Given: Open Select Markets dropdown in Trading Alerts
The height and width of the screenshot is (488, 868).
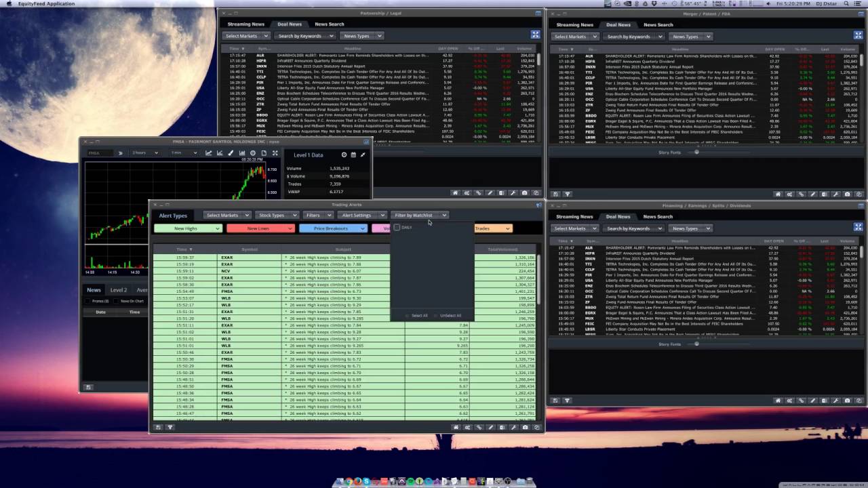Looking at the screenshot, I should click(227, 215).
